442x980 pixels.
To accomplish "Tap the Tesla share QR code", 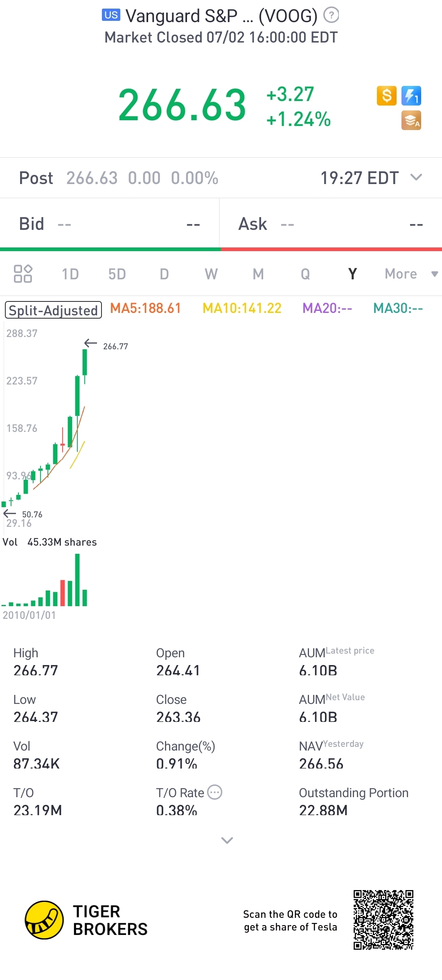I will click(383, 920).
